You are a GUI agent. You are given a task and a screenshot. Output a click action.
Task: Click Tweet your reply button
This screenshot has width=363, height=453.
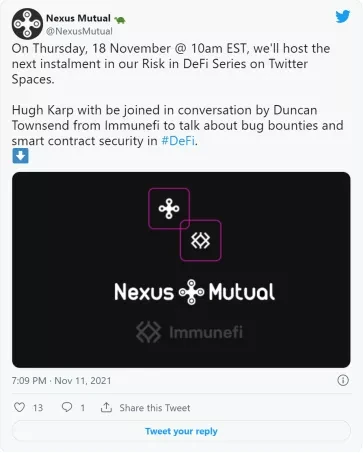[x=181, y=431]
